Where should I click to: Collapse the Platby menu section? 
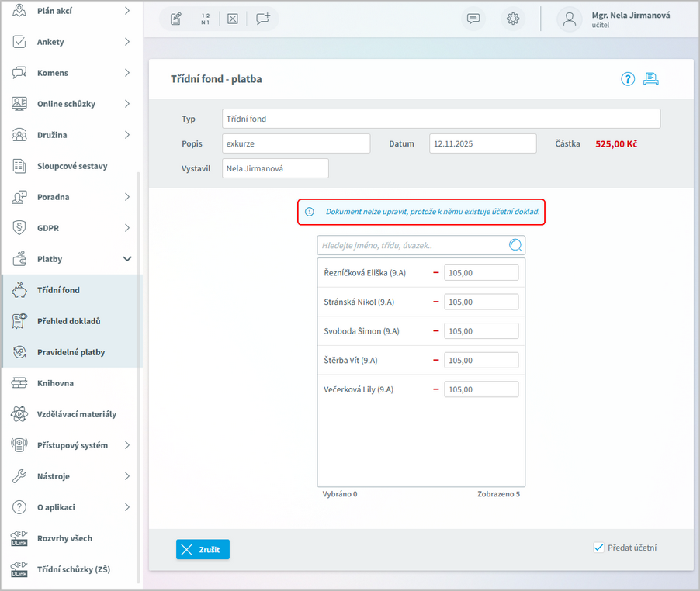click(127, 259)
